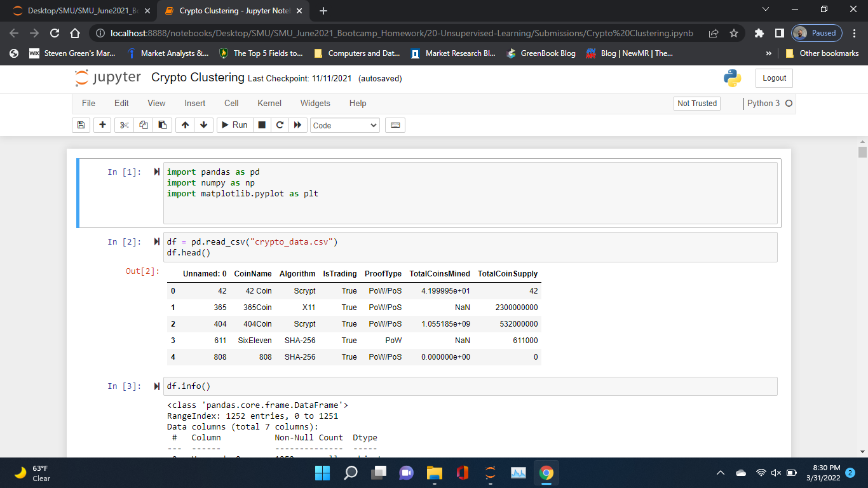Open Chrome extensions puzzle icon
This screenshot has width=868, height=488.
click(759, 33)
